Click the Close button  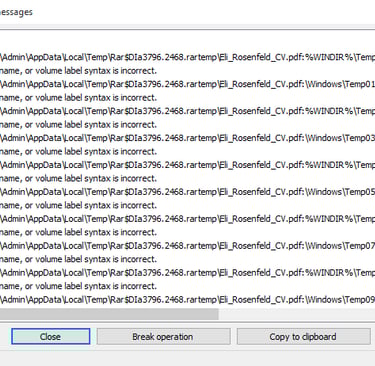(x=50, y=336)
